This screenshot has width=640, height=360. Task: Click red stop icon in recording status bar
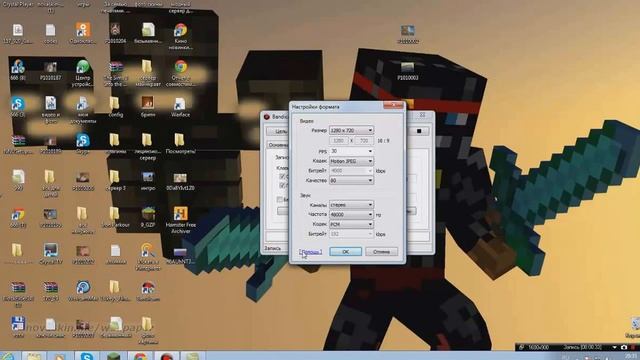[634, 347]
